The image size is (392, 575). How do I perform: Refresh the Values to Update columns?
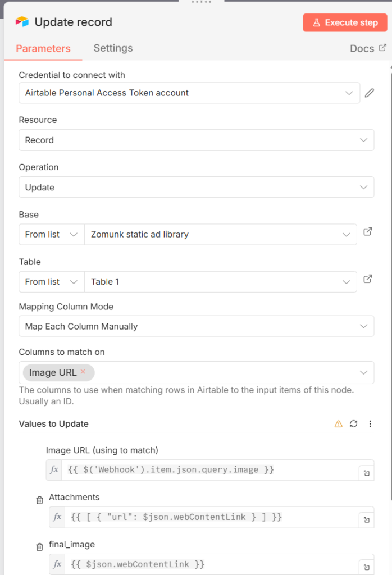click(x=353, y=424)
